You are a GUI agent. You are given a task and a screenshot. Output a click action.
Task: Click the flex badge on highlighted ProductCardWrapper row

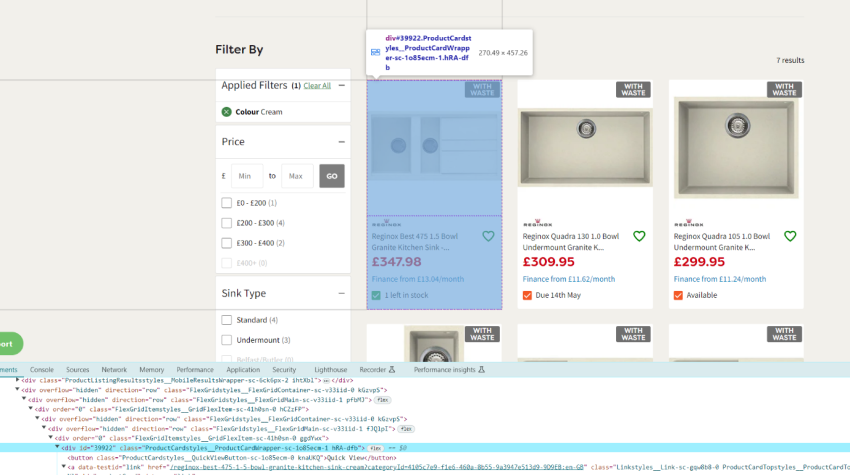[x=375, y=448]
